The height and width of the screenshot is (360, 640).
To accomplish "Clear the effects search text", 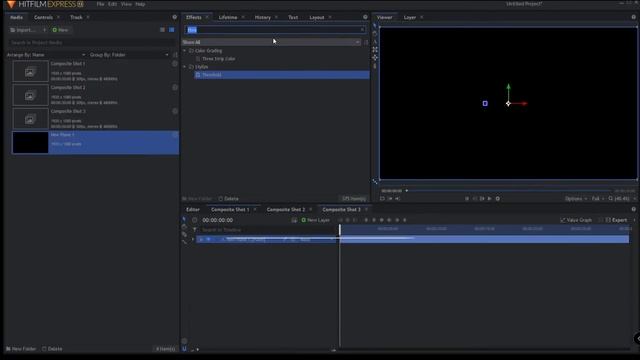I will [x=362, y=30].
